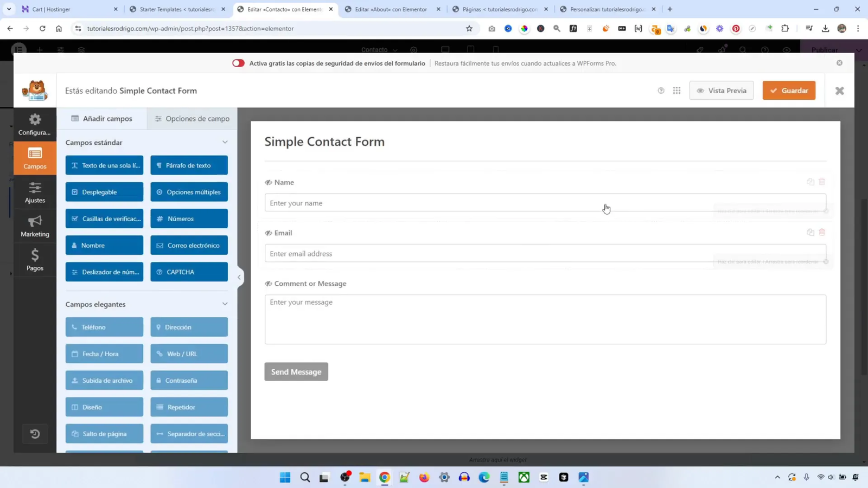The image size is (868, 488).
Task: Switch to the Añadir campos tab
Action: point(102,118)
